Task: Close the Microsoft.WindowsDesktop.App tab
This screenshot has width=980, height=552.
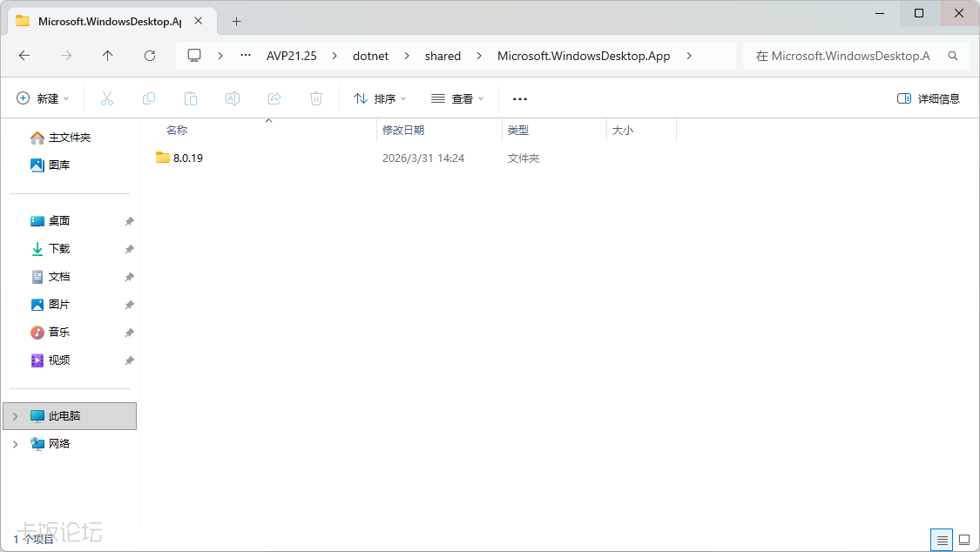Action: point(198,21)
